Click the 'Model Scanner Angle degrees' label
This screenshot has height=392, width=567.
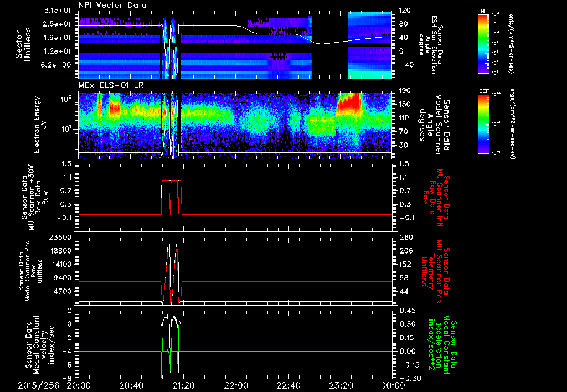click(x=434, y=125)
